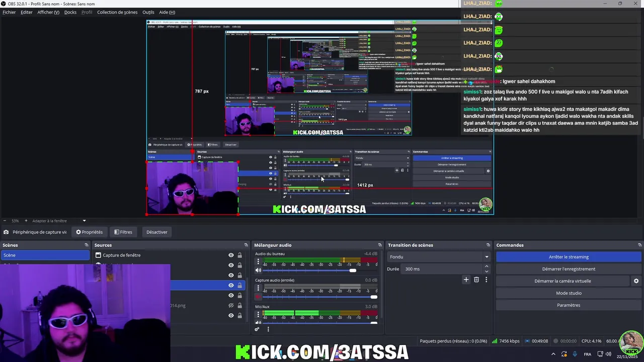Viewport: 644px width, 362px height.
Task: Increase transition duration with up arrow
Action: (x=487, y=267)
